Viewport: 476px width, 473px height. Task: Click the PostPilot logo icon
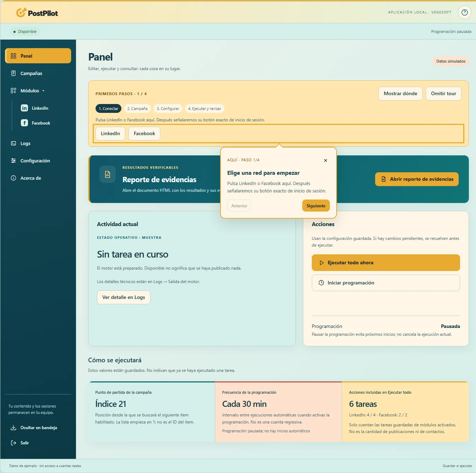[x=21, y=13]
